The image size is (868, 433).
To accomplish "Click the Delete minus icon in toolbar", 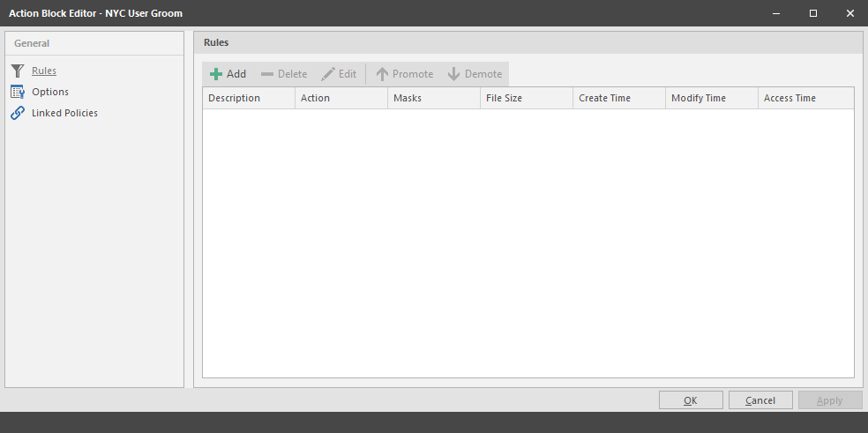I will pos(267,74).
